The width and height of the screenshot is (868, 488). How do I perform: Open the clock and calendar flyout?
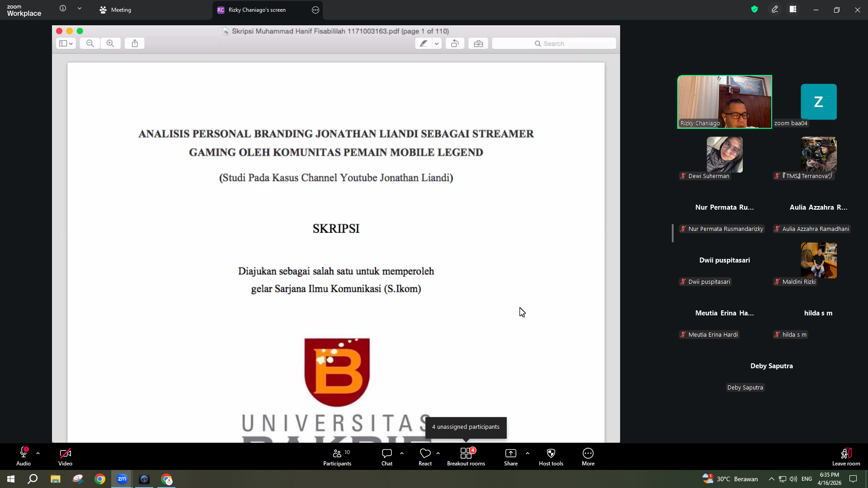[830, 479]
